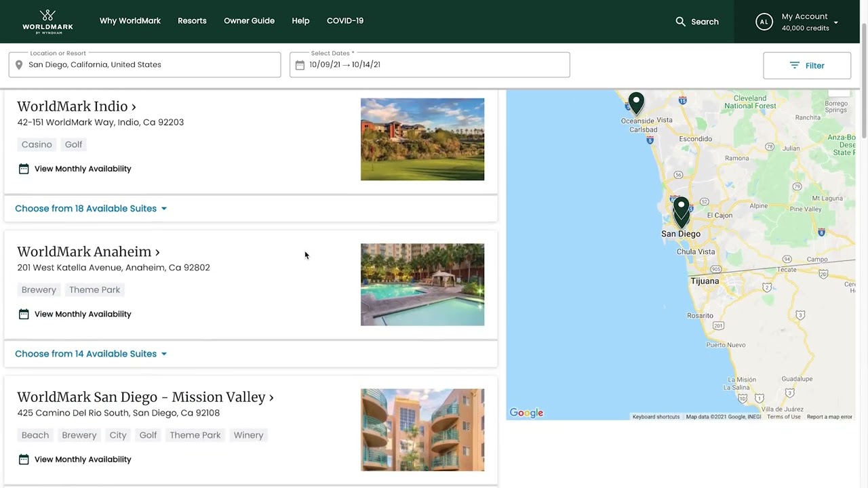
Task: View Monthly Availability for WorldMark Indio
Action: [83, 169]
